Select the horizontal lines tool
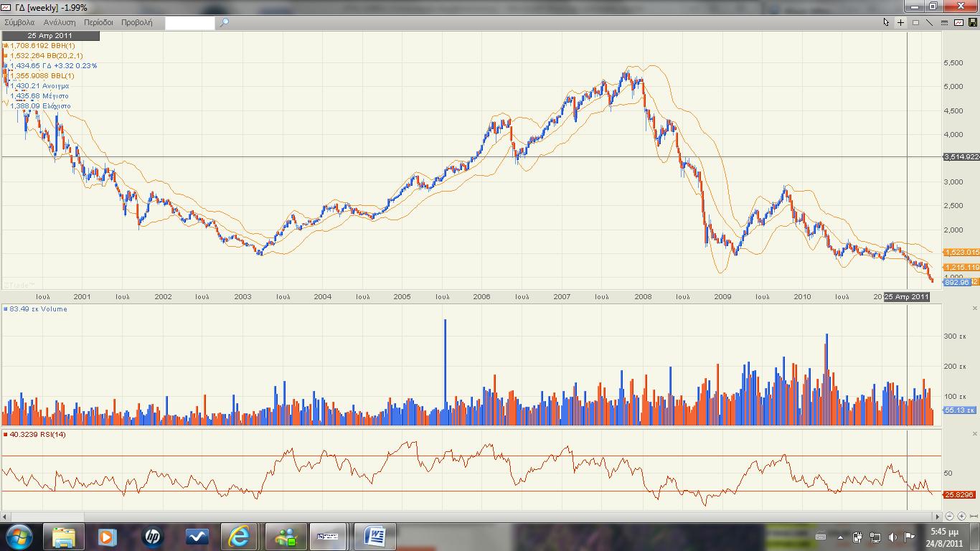The width and height of the screenshot is (980, 551). (944, 22)
